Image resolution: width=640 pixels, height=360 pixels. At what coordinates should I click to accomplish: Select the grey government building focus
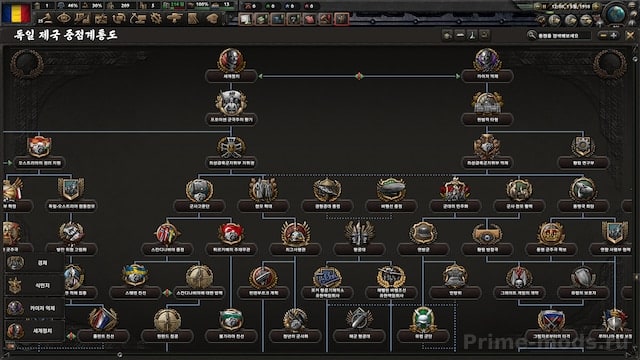(487, 109)
